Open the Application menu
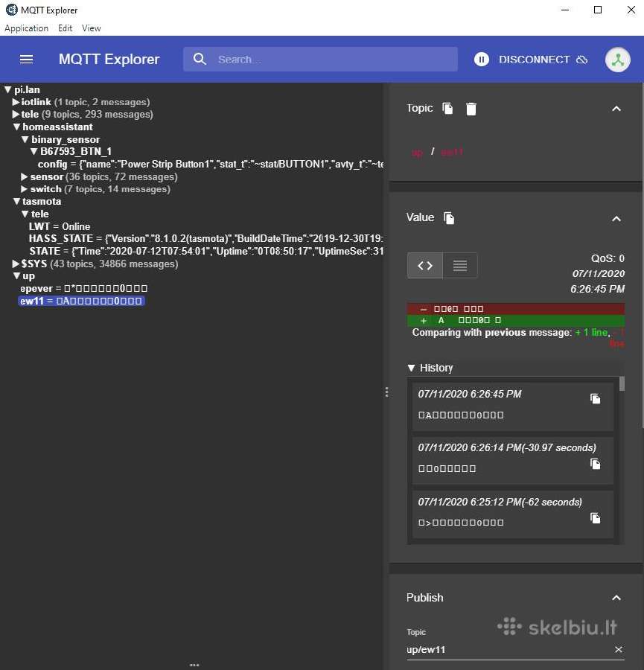 (27, 28)
